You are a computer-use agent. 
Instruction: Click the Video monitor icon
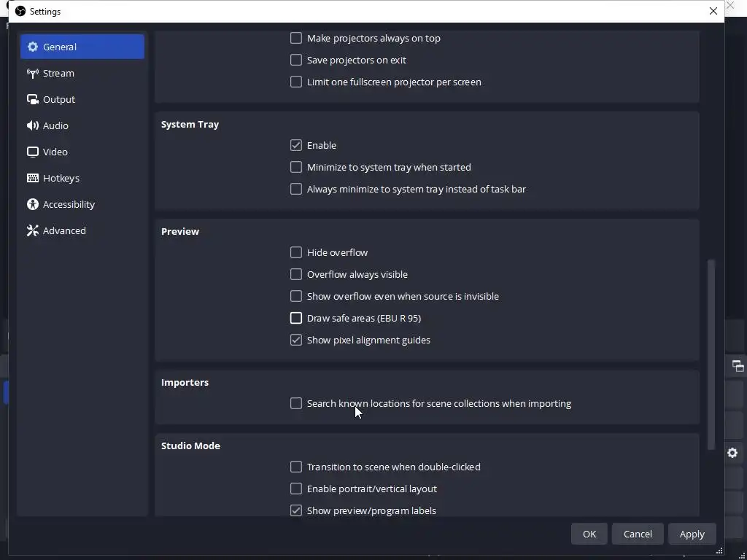pyautogui.click(x=33, y=152)
